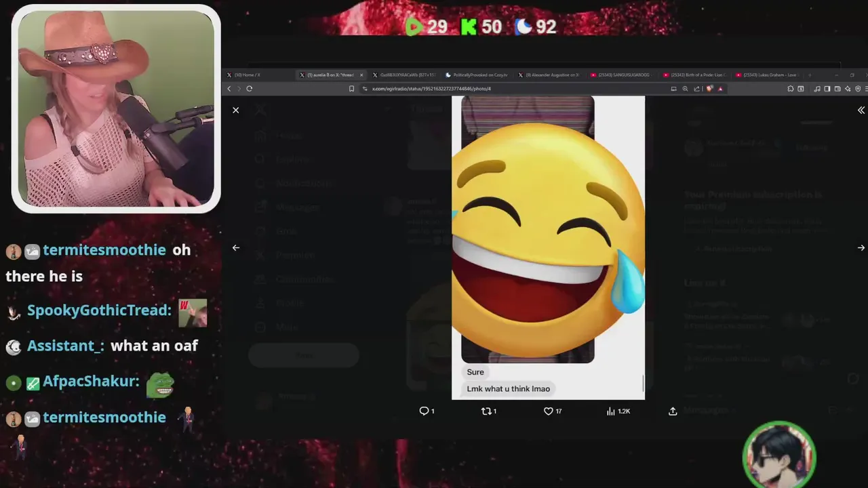Viewport: 868px width, 488px height.
Task: Share page icon in address bar
Action: (696, 89)
